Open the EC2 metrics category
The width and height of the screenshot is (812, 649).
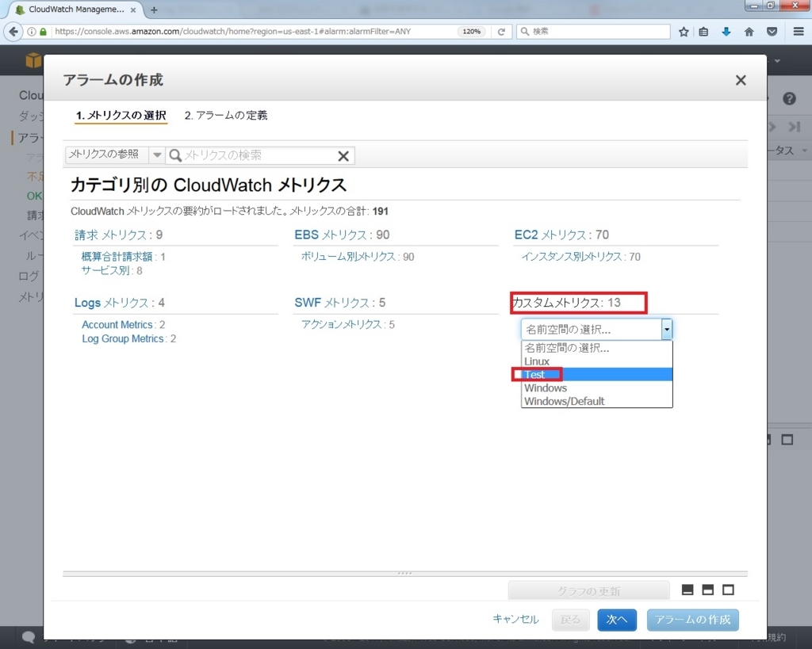[550, 235]
